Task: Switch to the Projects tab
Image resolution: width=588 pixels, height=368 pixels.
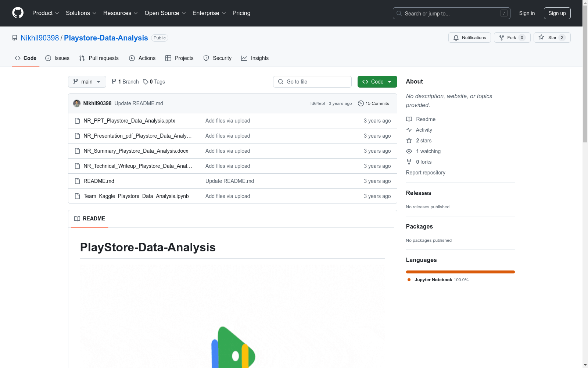Action: coord(179,58)
